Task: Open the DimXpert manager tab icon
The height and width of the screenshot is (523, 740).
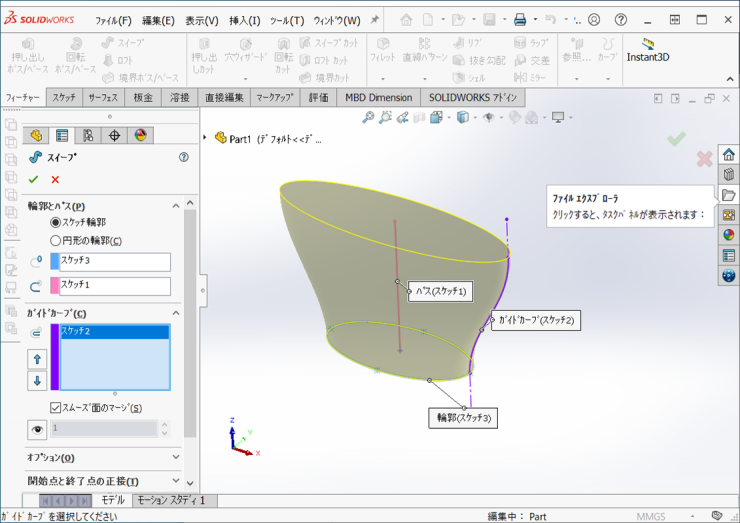Action: point(114,136)
